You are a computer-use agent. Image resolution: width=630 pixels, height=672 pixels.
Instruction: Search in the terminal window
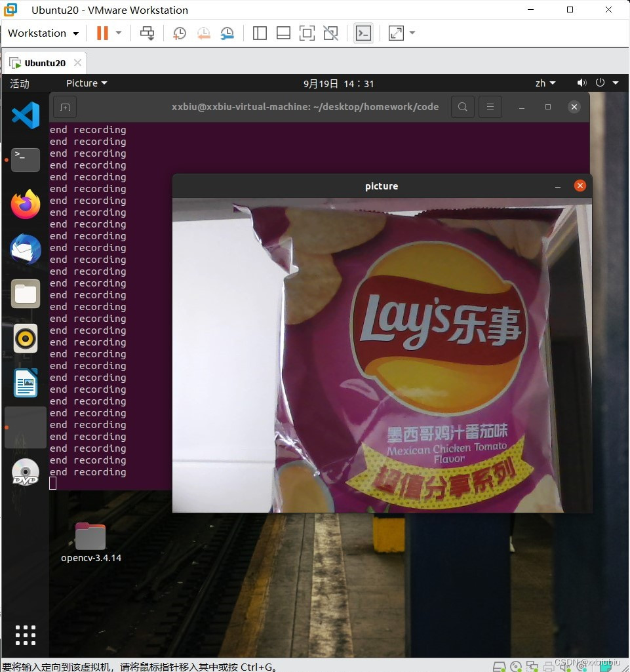point(462,107)
